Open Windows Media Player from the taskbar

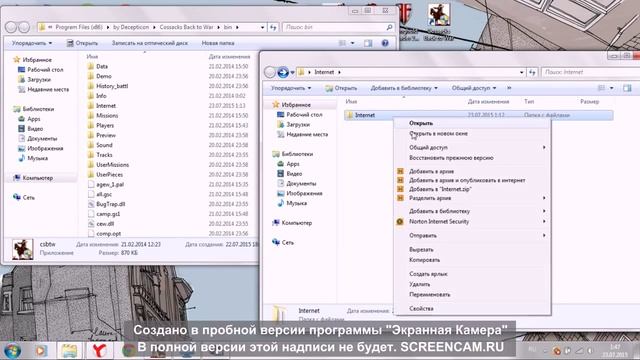pos(41,350)
